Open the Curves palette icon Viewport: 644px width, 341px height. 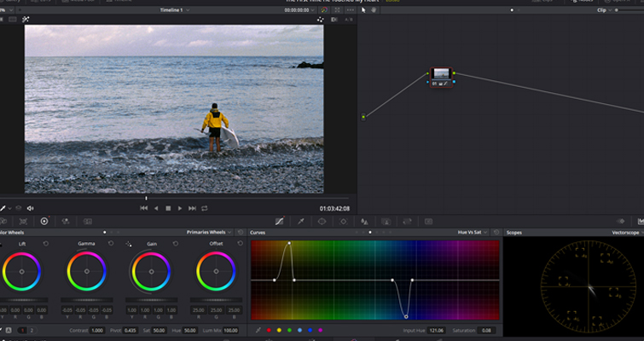pyautogui.click(x=279, y=221)
